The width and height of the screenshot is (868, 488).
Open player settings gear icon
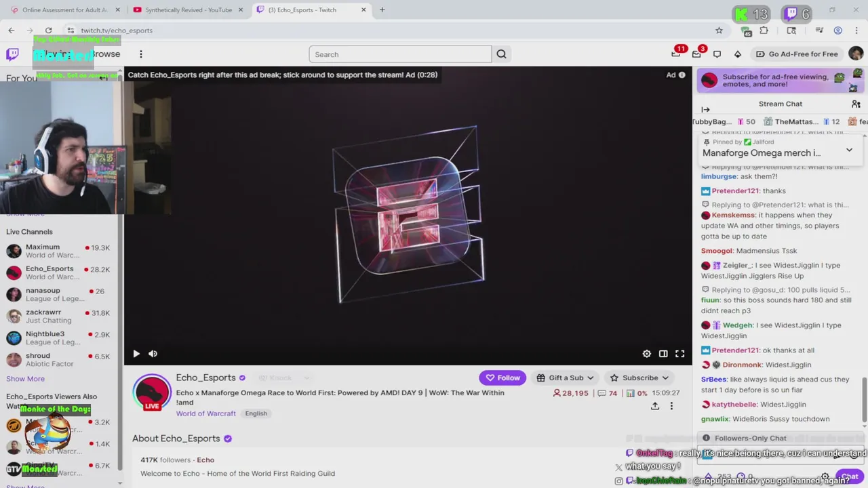647,353
